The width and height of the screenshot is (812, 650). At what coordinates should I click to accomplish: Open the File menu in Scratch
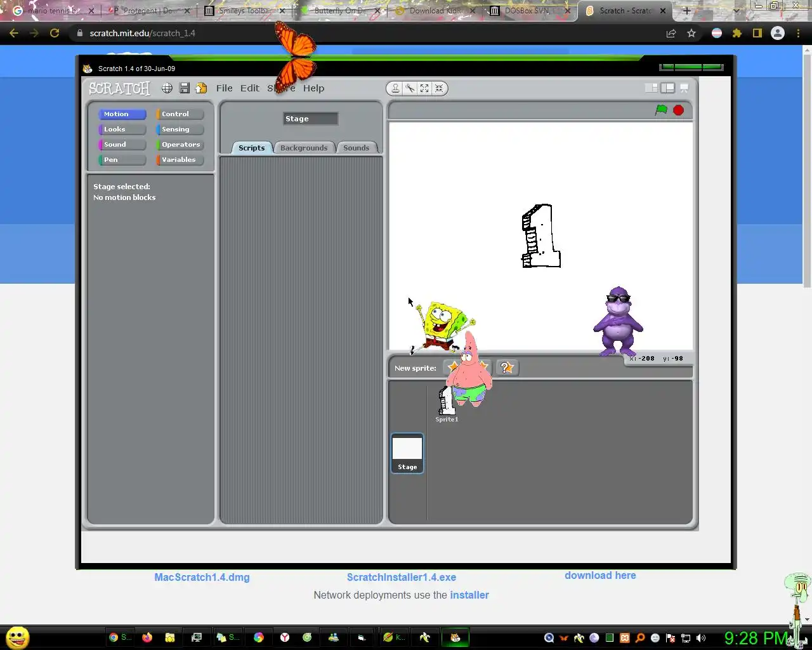pos(224,88)
